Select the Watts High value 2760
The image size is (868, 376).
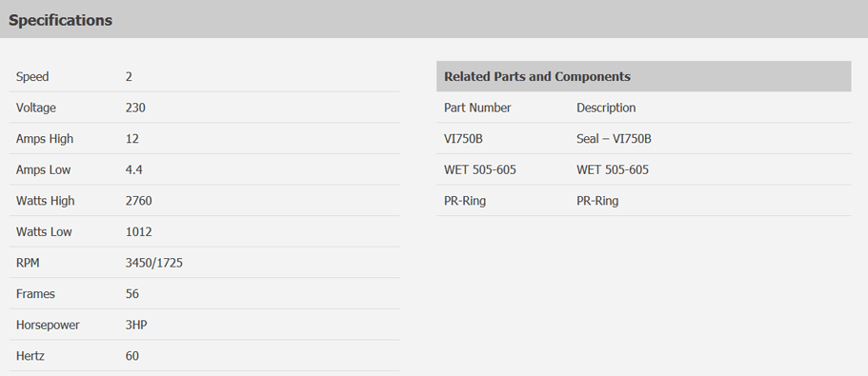point(139,201)
